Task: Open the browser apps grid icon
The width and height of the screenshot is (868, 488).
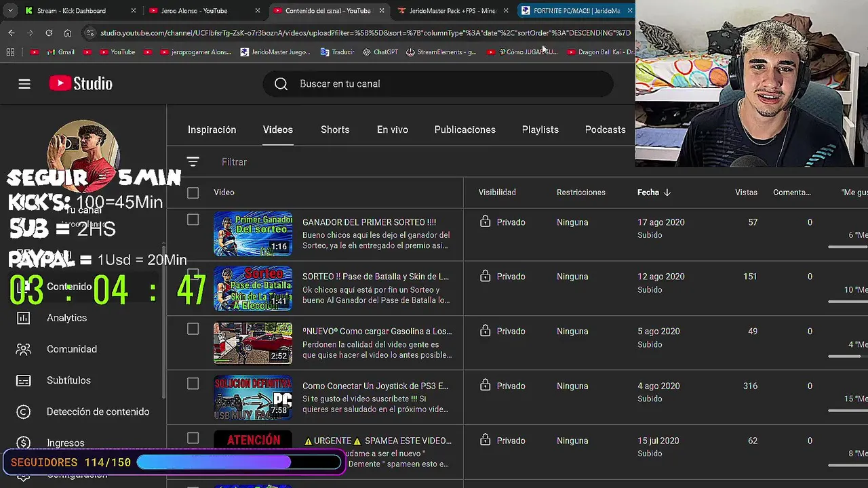Action: (x=10, y=52)
